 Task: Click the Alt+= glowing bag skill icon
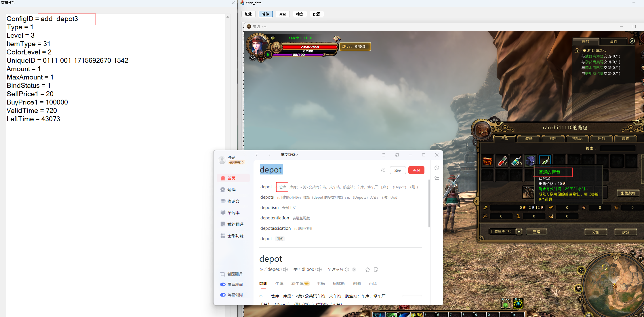tap(518, 303)
